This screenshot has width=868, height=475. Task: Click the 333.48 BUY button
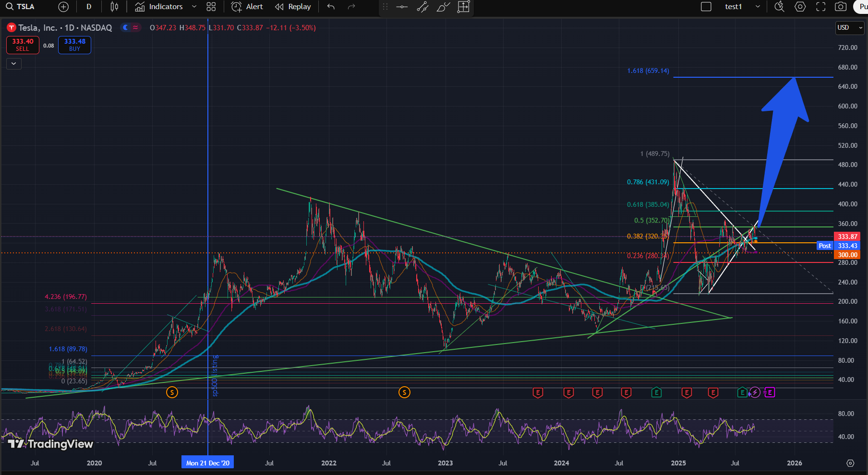[x=74, y=45]
